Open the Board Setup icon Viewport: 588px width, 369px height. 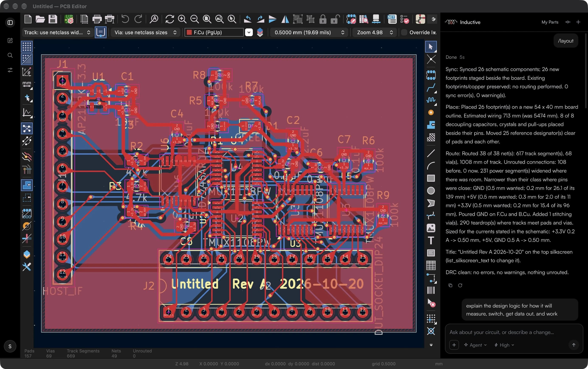pos(69,19)
